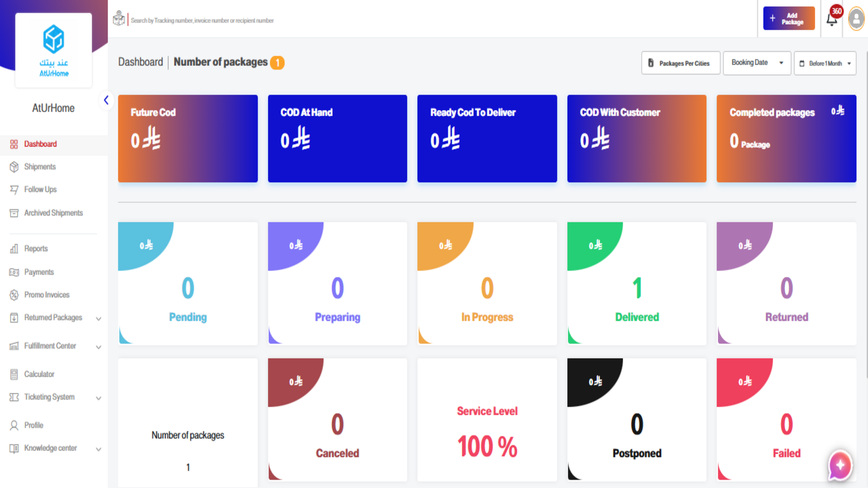Click the Promo Invoices icon
868x488 pixels.
pos(14,295)
